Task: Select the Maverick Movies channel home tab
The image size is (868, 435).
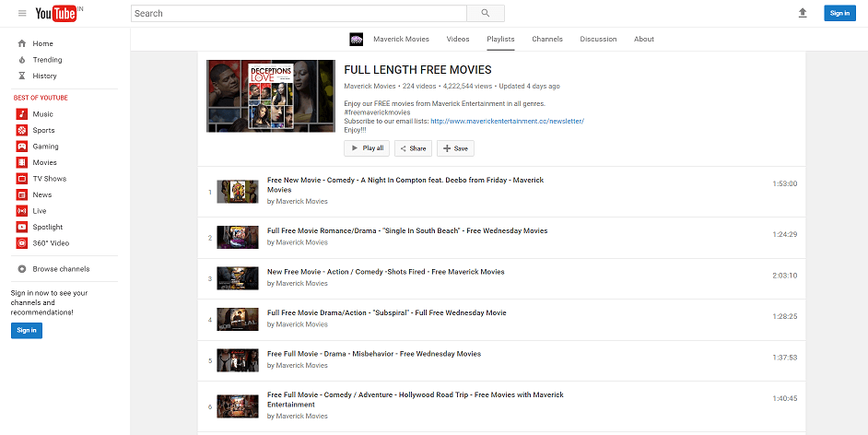Action: point(401,40)
